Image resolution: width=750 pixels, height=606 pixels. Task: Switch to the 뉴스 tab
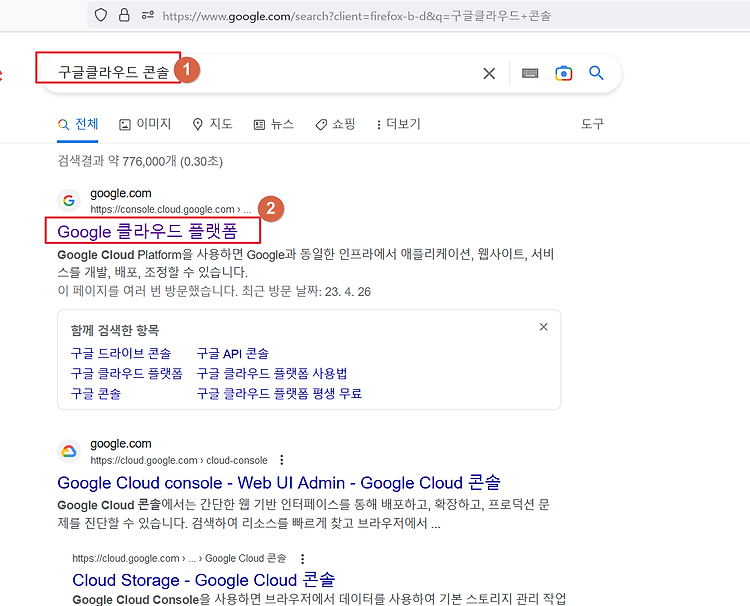(x=274, y=124)
